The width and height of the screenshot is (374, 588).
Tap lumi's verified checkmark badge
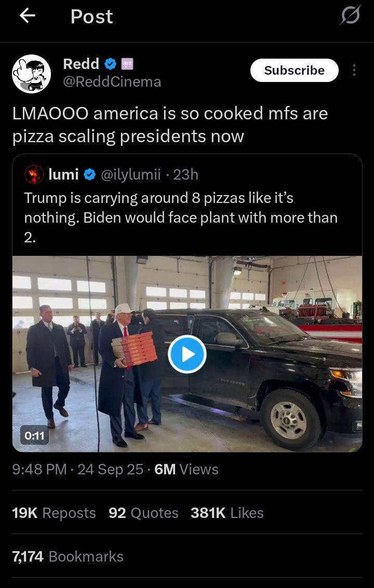tap(89, 175)
